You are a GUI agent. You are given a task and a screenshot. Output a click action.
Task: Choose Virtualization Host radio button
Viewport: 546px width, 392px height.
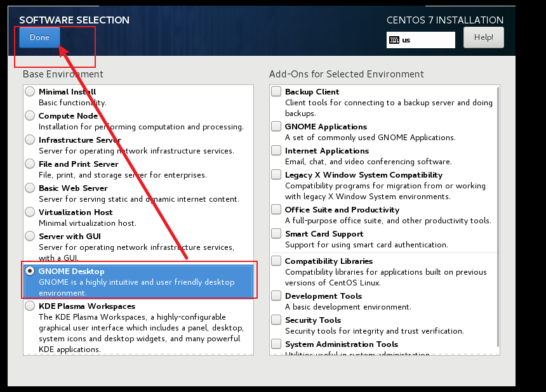[30, 212]
